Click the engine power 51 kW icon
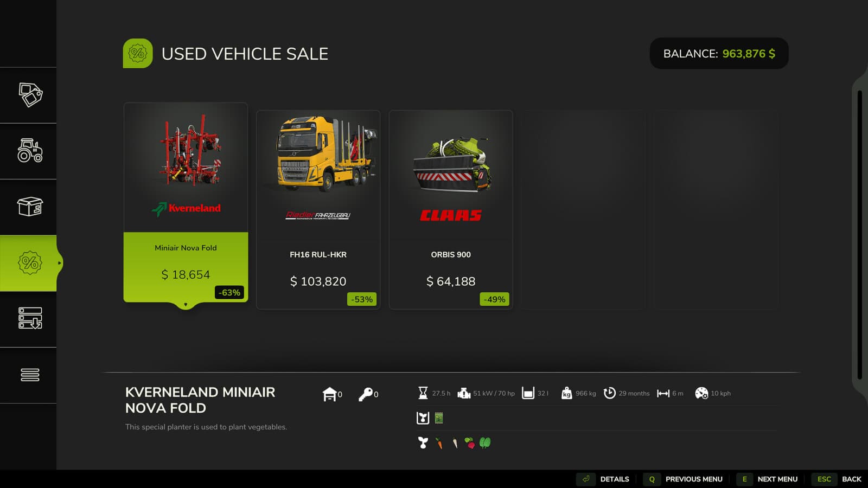 pyautogui.click(x=464, y=393)
